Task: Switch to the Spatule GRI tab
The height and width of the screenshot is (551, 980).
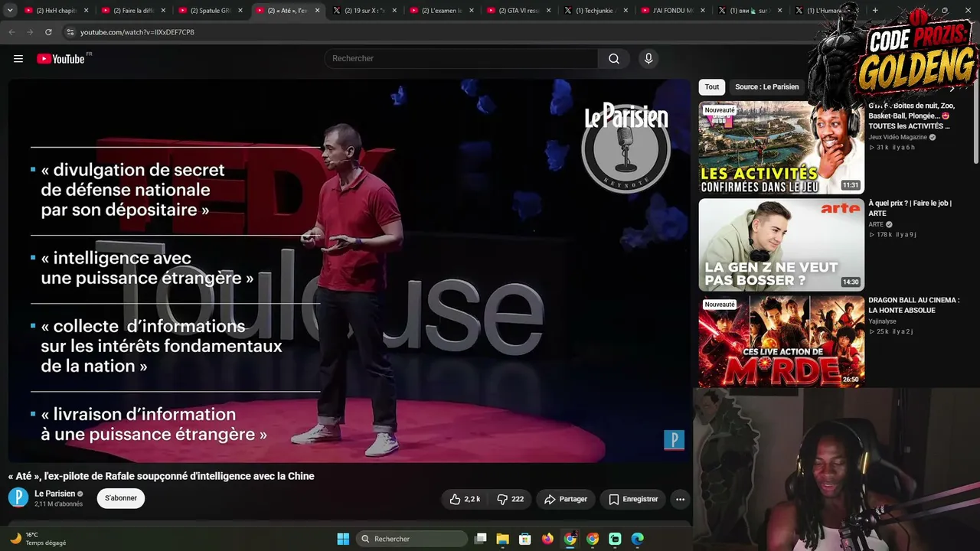Action: (211, 11)
